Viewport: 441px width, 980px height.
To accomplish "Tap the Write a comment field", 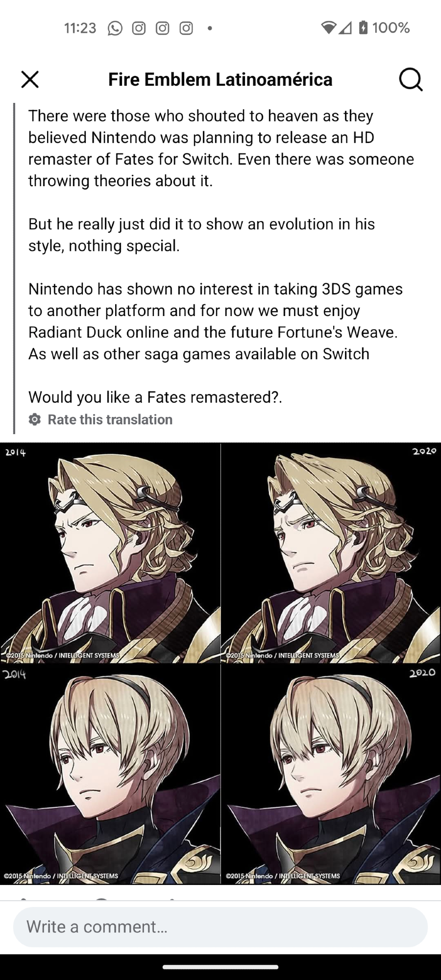I will point(220,927).
